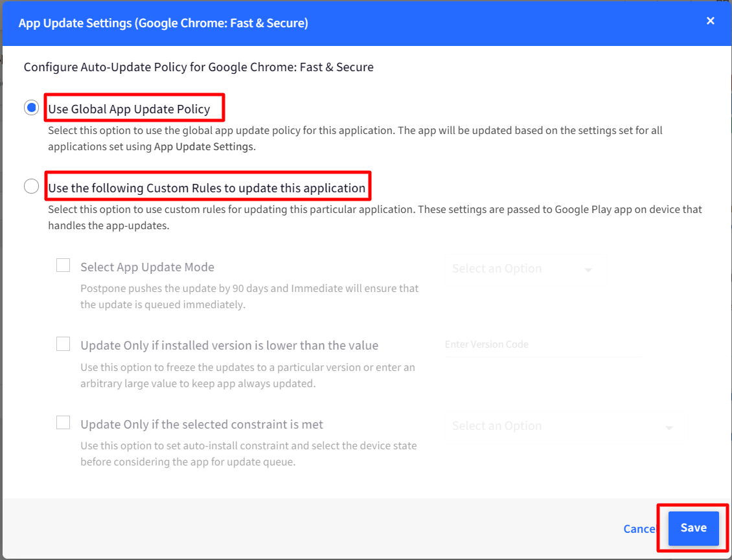Click the Custom Rules to update label
732x560 pixels.
pyautogui.click(x=207, y=188)
